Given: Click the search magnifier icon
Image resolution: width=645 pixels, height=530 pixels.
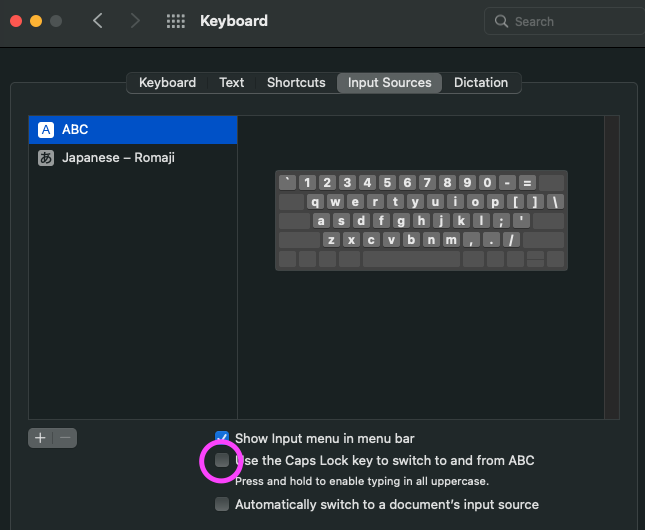Looking at the screenshot, I should coord(501,21).
